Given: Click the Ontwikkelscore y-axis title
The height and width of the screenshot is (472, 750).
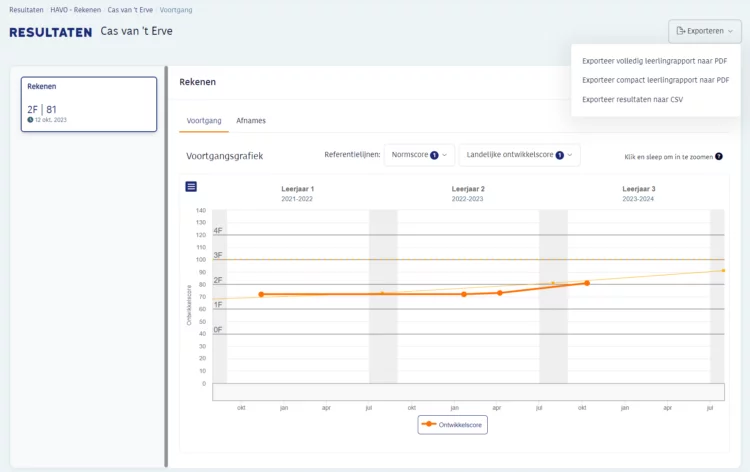Looking at the screenshot, I should click(189, 305).
